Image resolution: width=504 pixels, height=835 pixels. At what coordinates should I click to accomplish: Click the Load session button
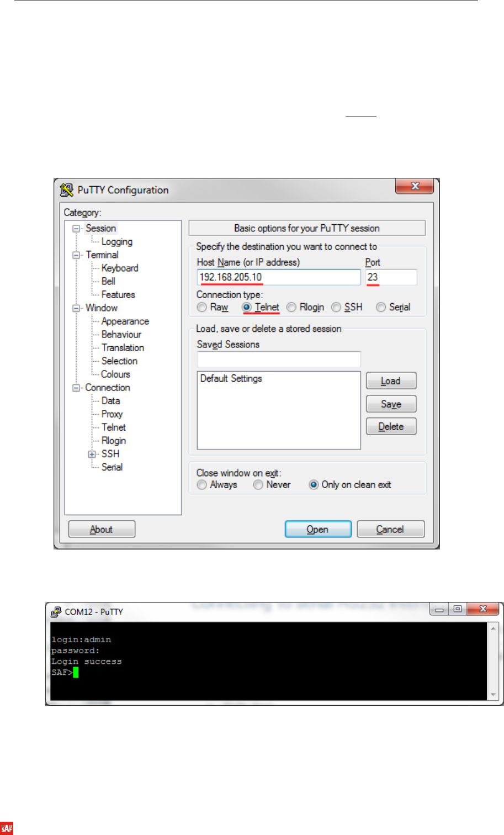pyautogui.click(x=391, y=381)
